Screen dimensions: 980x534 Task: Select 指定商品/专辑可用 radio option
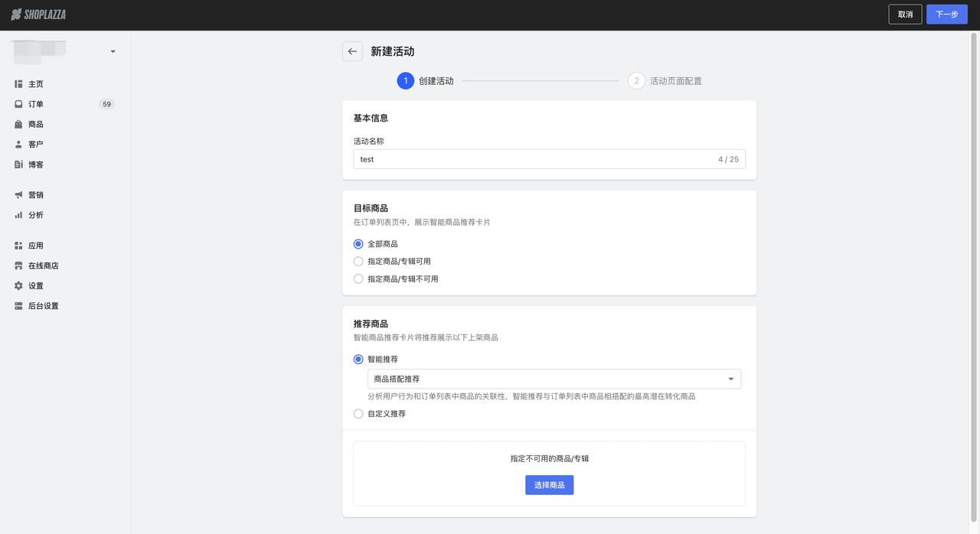click(358, 262)
